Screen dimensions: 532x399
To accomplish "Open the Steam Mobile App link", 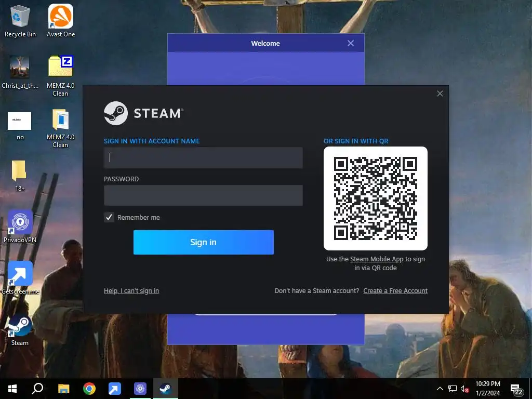I will (x=377, y=259).
